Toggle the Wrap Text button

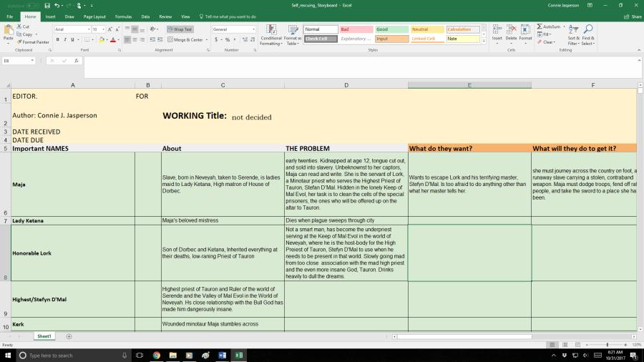180,29
